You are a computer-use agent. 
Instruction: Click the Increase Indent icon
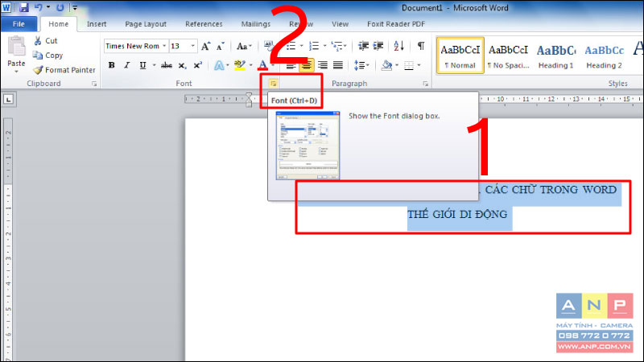378,46
